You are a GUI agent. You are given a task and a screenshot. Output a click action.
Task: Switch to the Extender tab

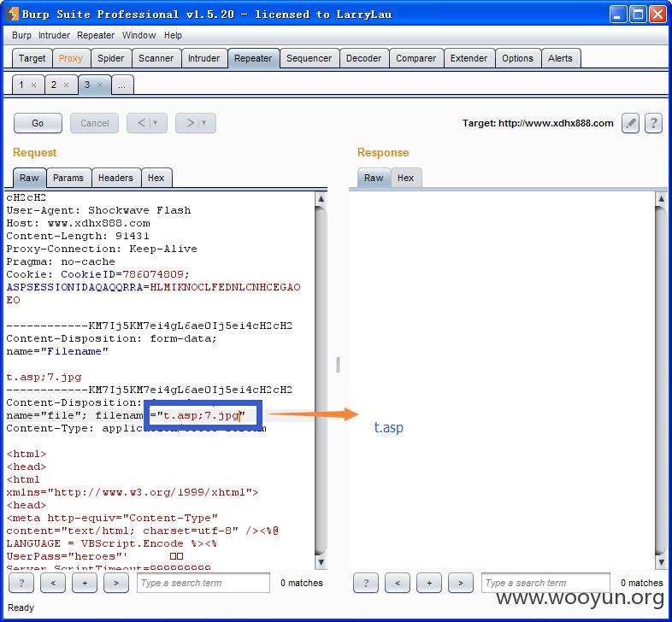coord(469,58)
